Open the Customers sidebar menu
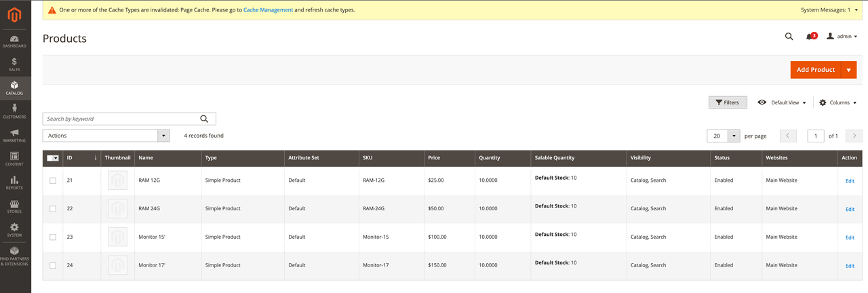The height and width of the screenshot is (293, 868). point(15,111)
